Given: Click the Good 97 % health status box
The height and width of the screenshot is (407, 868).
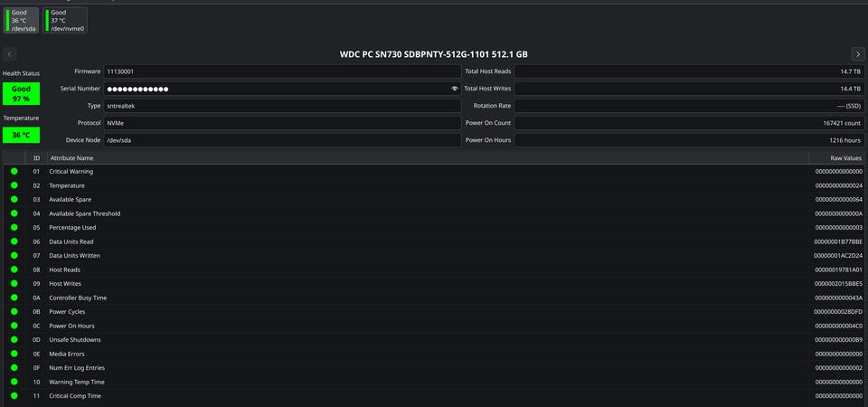Looking at the screenshot, I should point(21,93).
